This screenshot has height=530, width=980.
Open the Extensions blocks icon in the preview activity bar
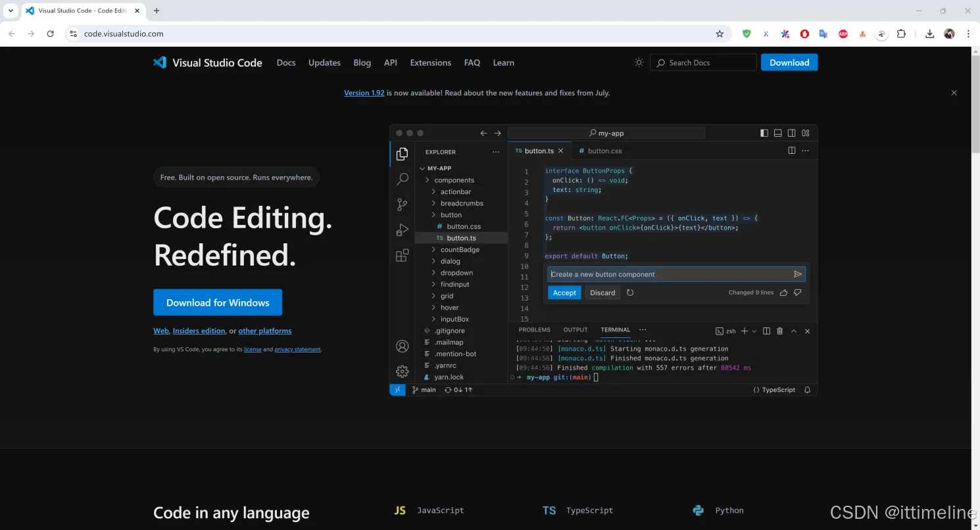tap(402, 256)
